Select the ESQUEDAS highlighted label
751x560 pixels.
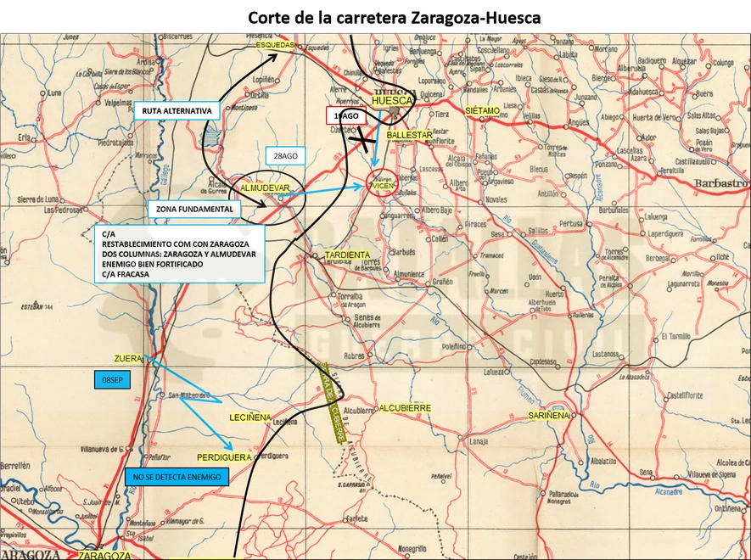click(x=275, y=45)
